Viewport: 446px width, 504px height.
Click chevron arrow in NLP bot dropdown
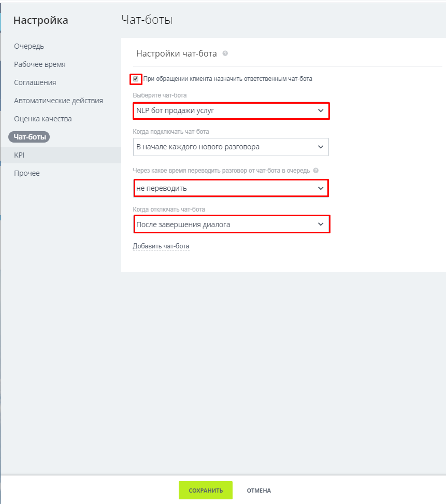click(321, 110)
